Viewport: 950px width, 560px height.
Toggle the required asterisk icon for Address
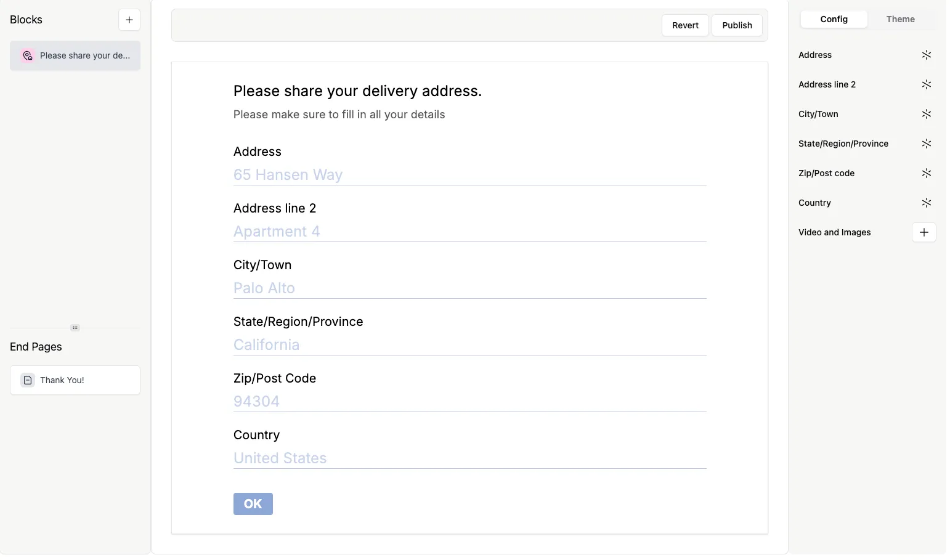927,55
